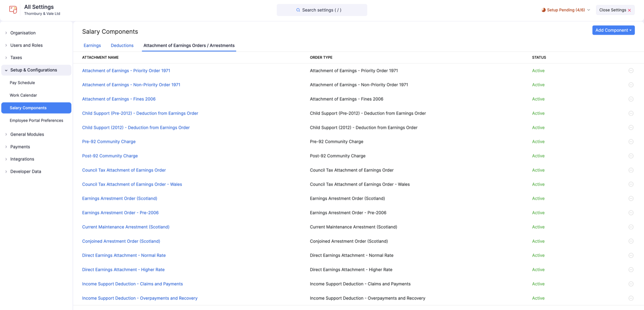This screenshot has width=644, height=310.
Task: Open row options for Post-92 Community Charge
Action: (631, 156)
